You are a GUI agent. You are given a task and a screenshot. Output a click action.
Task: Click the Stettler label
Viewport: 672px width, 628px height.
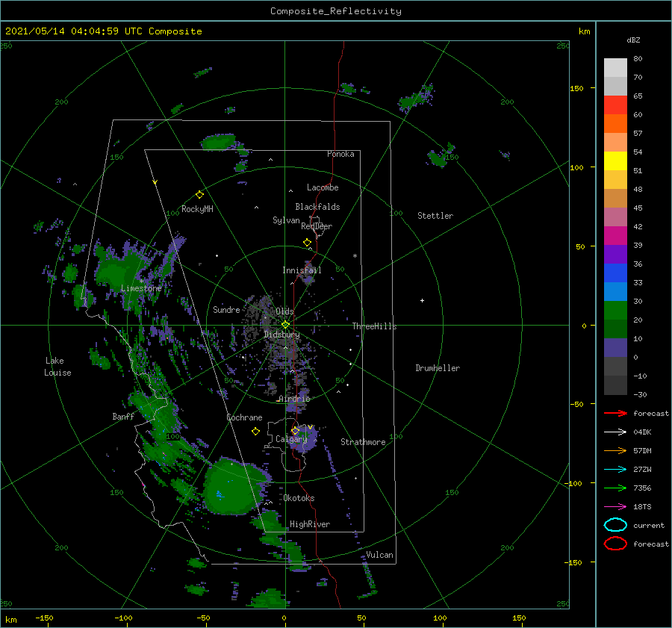[x=435, y=216]
